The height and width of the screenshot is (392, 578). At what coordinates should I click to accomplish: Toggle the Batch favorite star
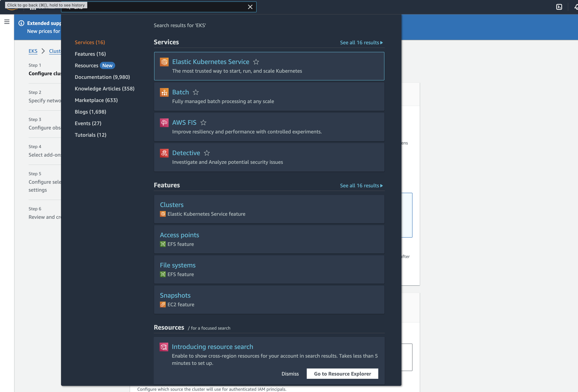tap(196, 92)
